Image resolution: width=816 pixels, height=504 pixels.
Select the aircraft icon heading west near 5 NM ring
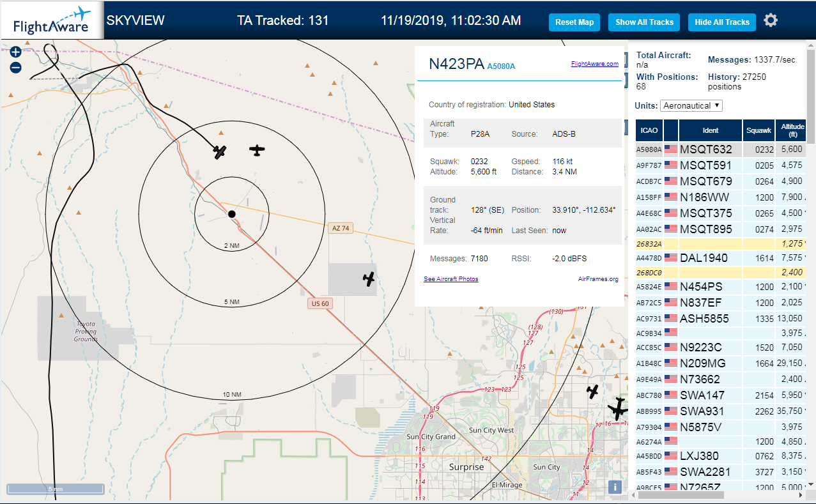pyautogui.click(x=257, y=150)
